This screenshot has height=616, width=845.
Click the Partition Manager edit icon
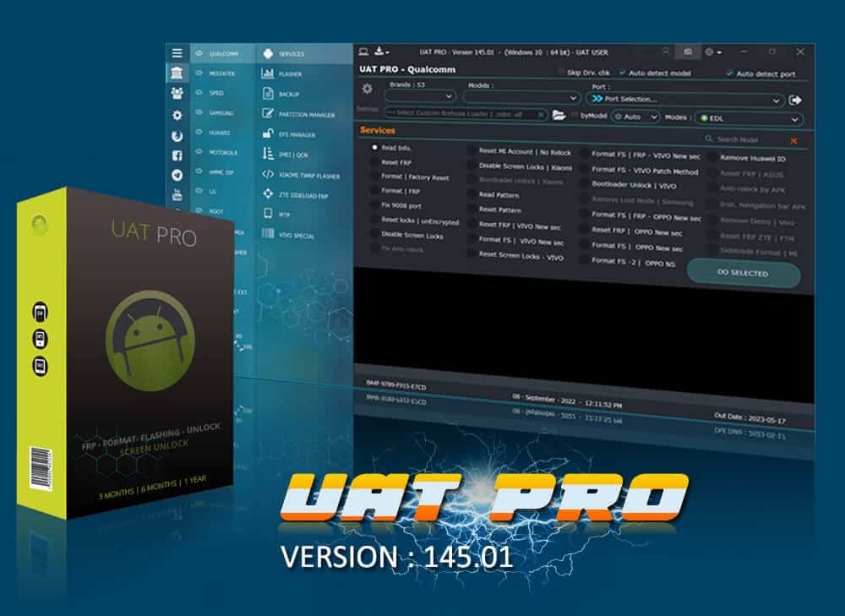pos(268,113)
